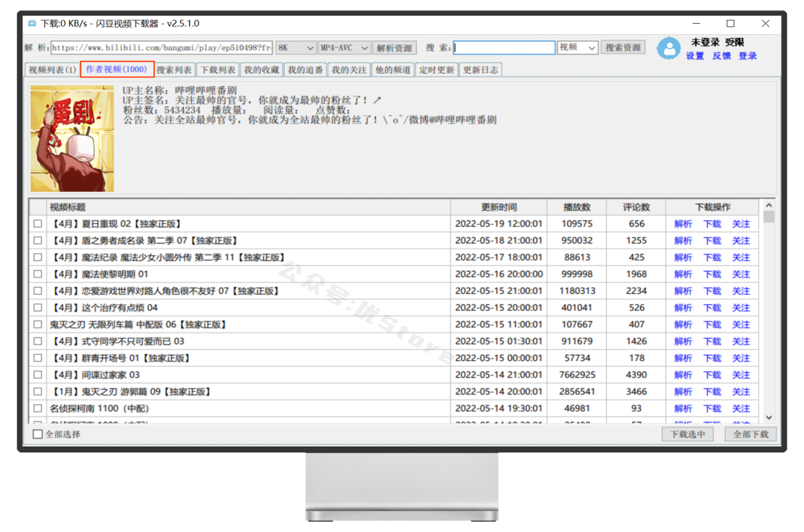This screenshot has height=532, width=804.
Task: Open the 设置 link
Action: coord(695,56)
